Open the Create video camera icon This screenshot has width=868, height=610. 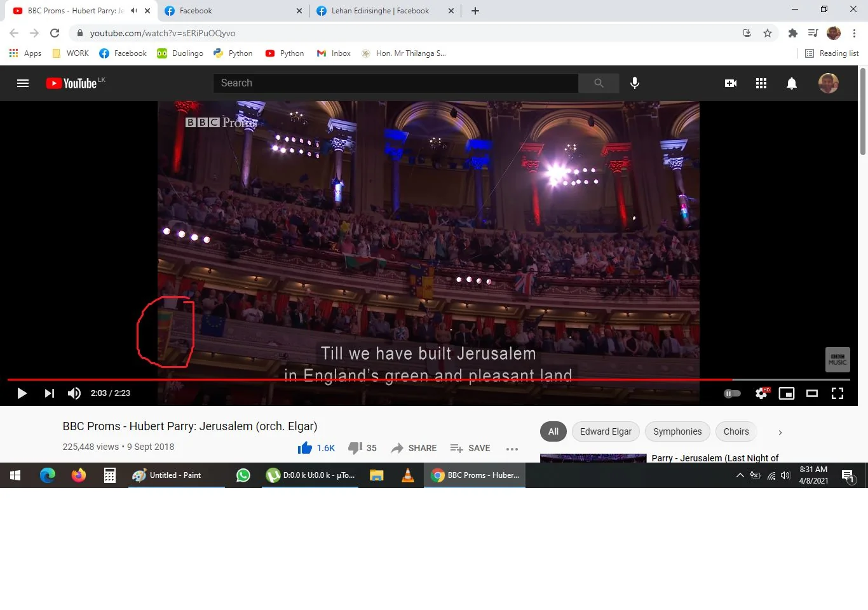(731, 83)
